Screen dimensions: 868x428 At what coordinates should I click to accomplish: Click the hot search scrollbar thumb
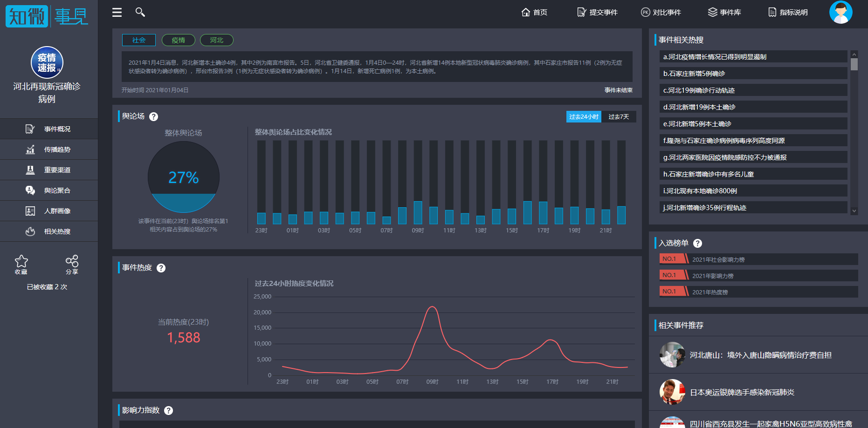point(854,64)
